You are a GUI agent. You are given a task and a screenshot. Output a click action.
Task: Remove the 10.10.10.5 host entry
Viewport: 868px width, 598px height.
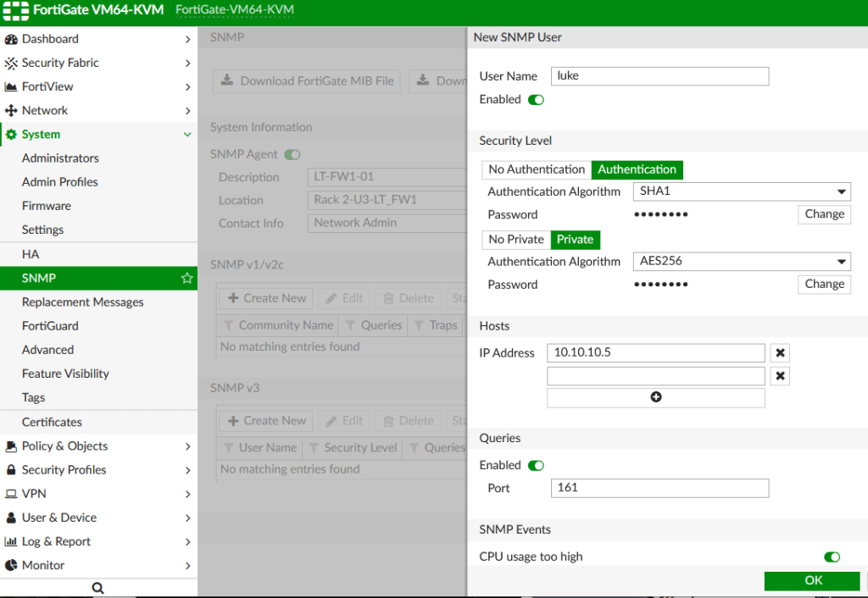[780, 353]
